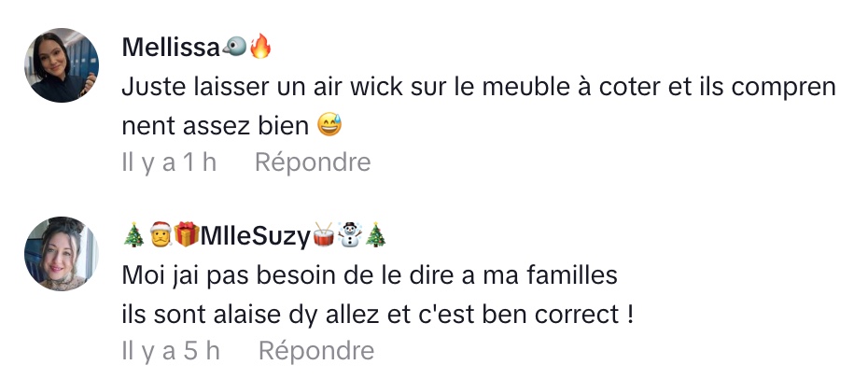Click the first Christmas tree before MlleSuzy
The width and height of the screenshot is (868, 379).
click(x=134, y=235)
